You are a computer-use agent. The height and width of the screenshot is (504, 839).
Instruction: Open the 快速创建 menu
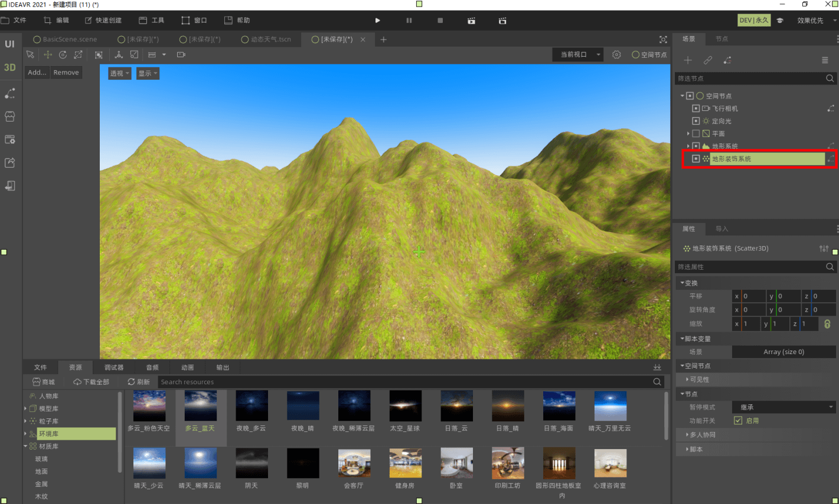click(103, 20)
